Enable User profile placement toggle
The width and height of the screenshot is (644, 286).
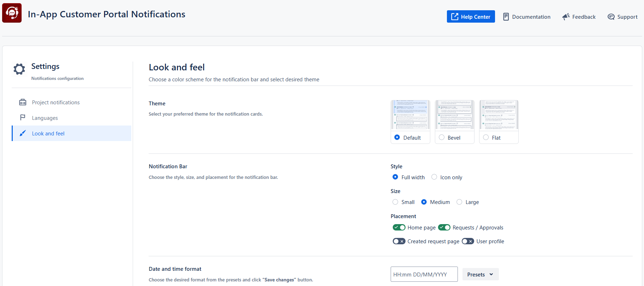coord(468,241)
